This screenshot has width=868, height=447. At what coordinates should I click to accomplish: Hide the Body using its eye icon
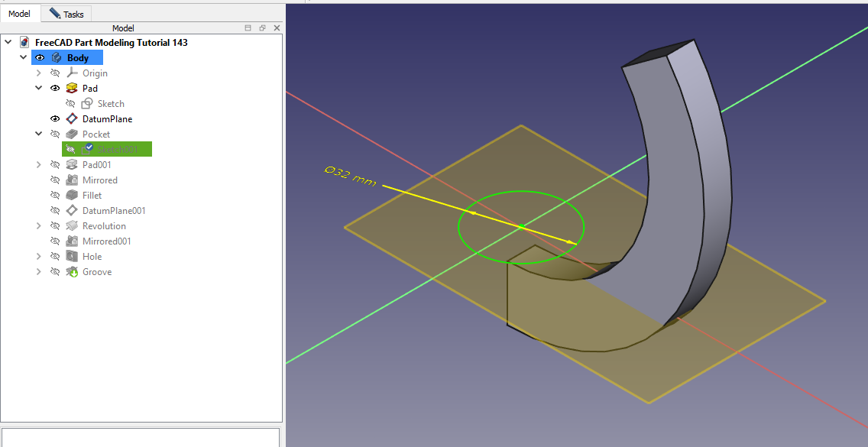[40, 58]
